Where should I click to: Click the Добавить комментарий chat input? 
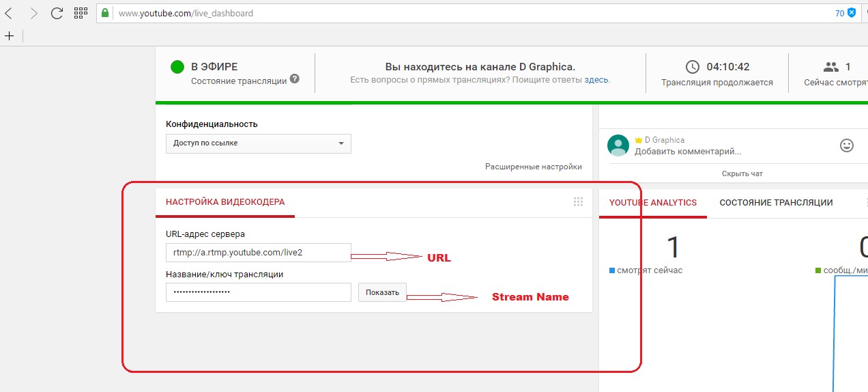click(688, 152)
